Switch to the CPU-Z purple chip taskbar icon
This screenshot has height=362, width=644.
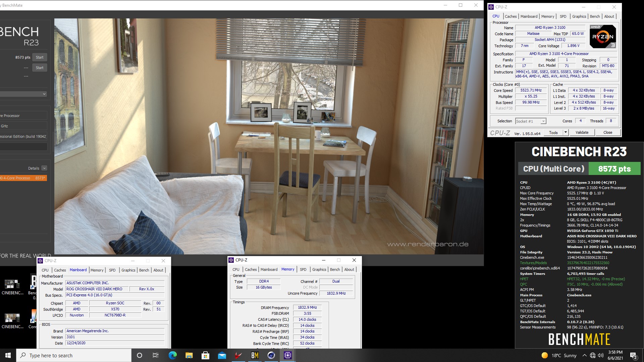pyautogui.click(x=287, y=355)
